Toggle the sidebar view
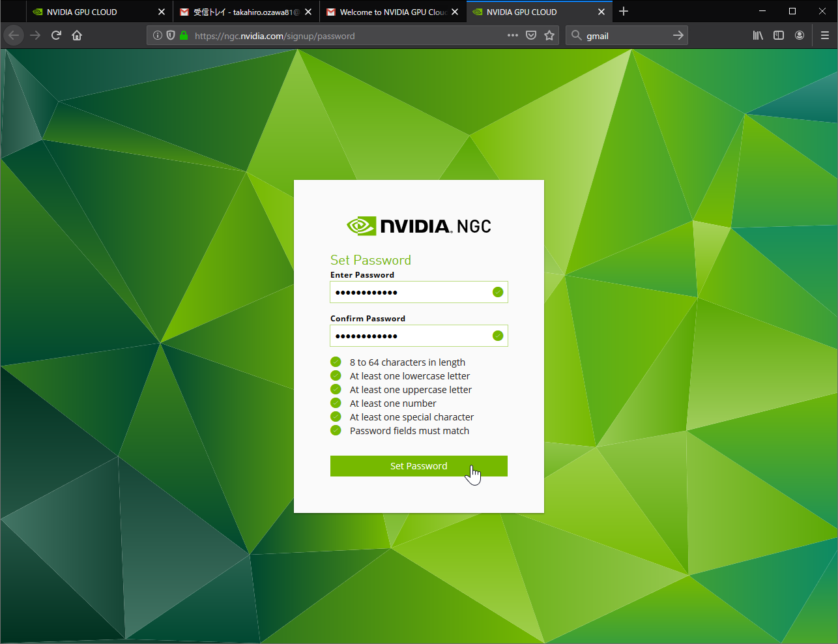Screen dimensions: 838x644 (x=779, y=35)
